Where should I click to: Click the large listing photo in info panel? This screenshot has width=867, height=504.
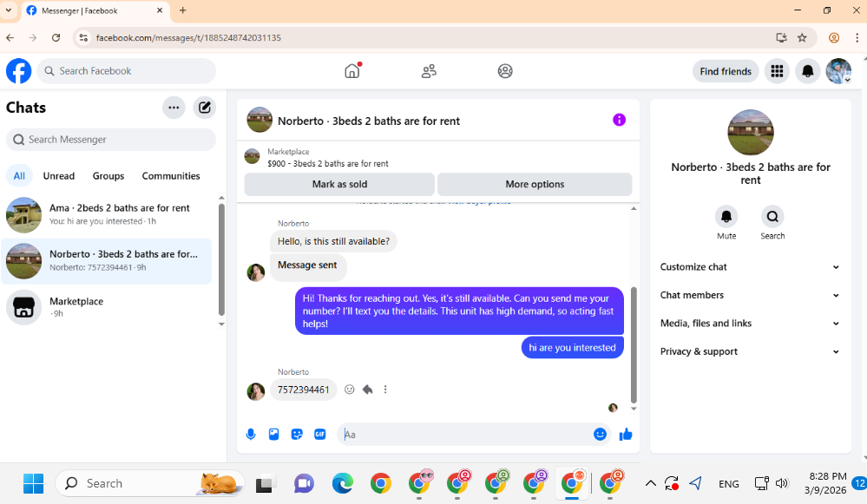point(751,132)
